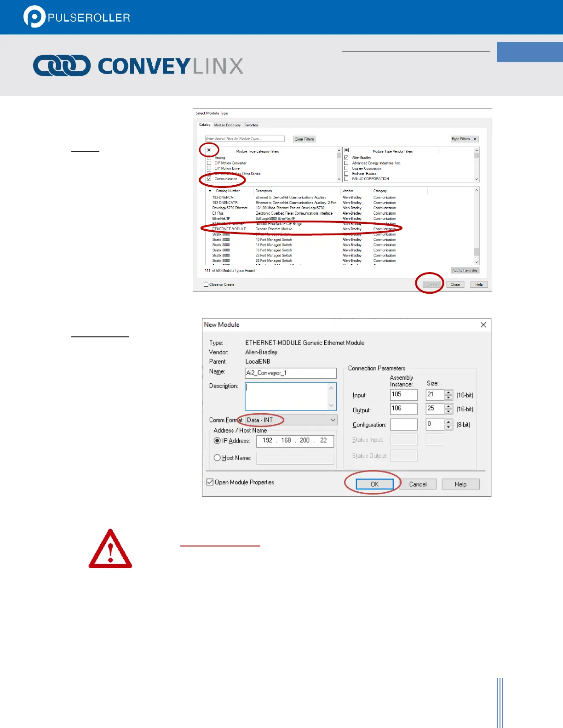
Task: Click the Pulseroller logo in the header
Action: click(77, 17)
